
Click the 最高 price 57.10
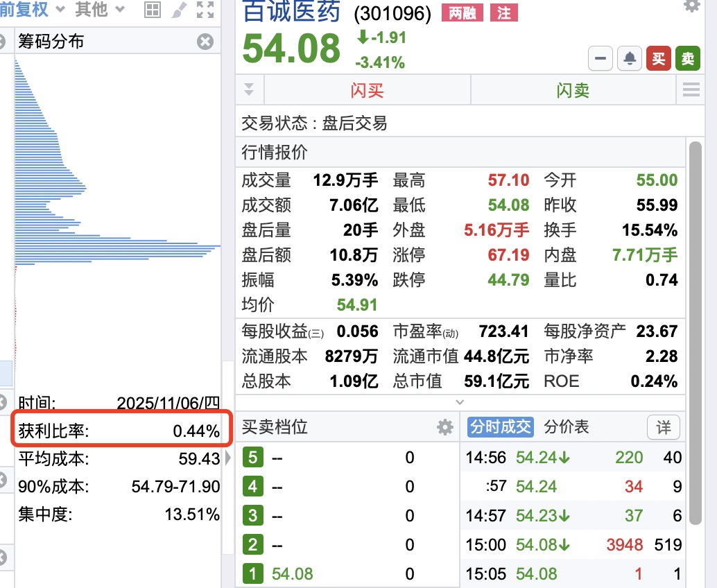[x=508, y=180]
